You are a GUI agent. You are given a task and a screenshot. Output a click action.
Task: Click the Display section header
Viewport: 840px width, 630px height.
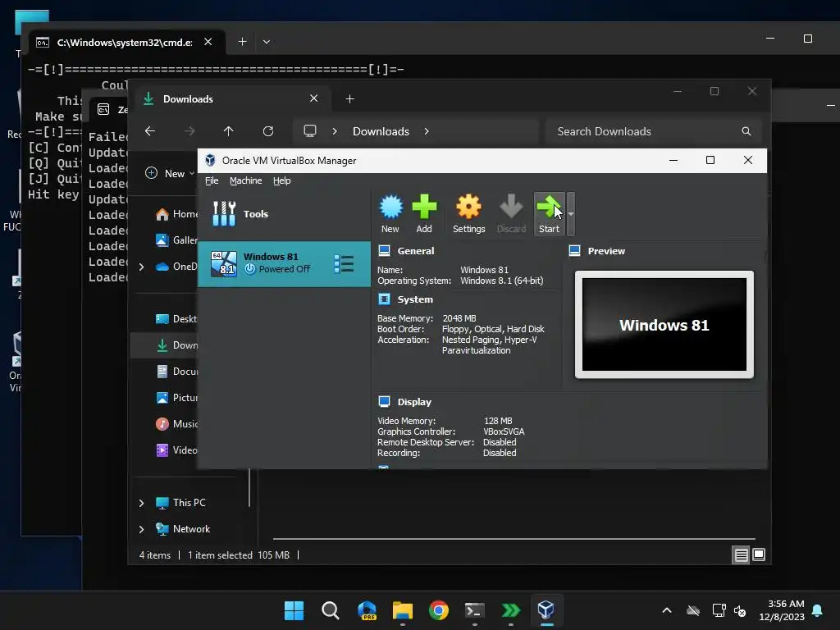point(414,402)
